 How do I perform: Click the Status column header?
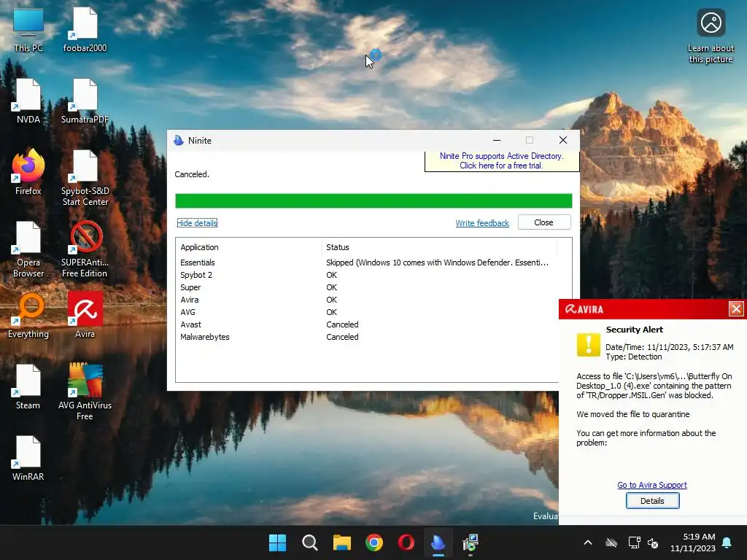coord(439,247)
